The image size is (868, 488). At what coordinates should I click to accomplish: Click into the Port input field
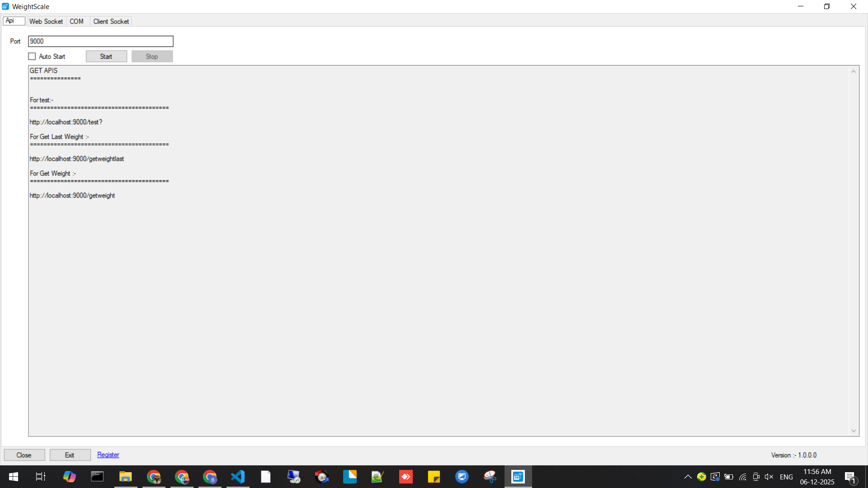point(100,41)
